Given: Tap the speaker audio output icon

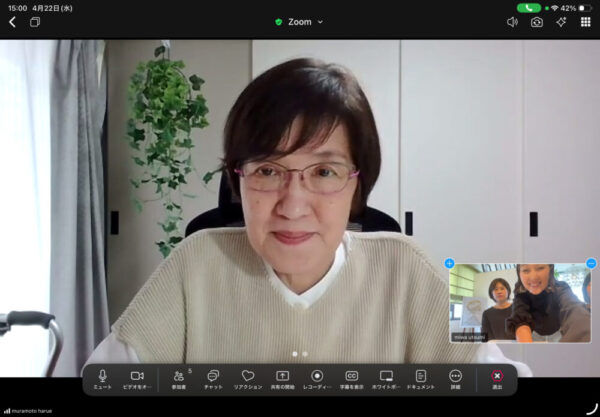Looking at the screenshot, I should click(x=512, y=22).
